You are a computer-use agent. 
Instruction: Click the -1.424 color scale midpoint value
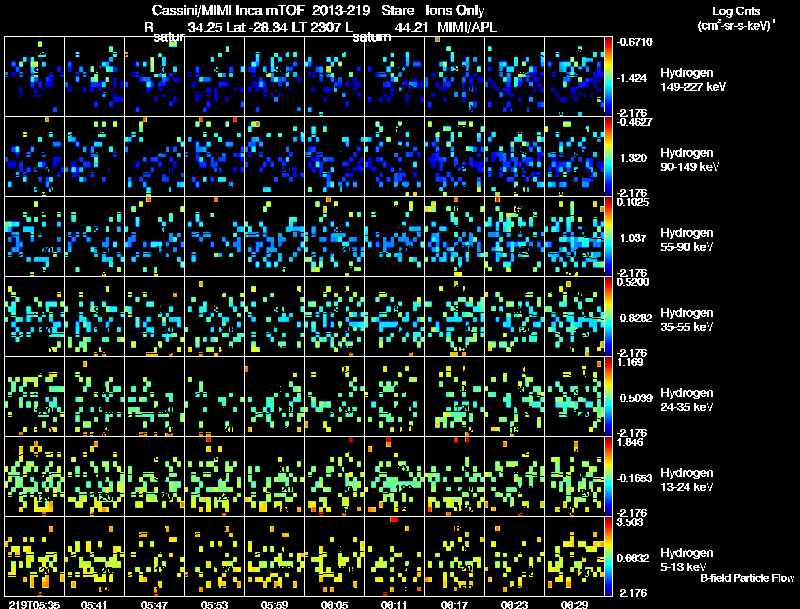(x=632, y=78)
